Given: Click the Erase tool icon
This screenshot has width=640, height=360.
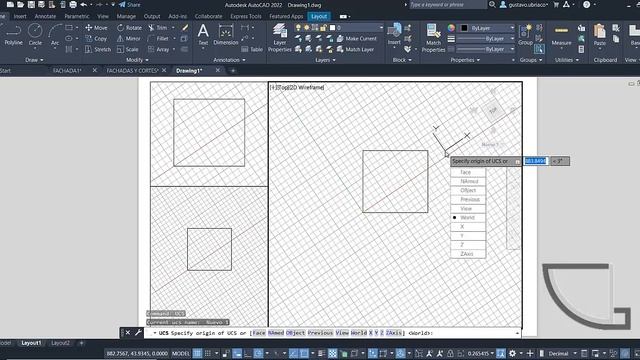Looking at the screenshot, I should pyautogui.click(x=184, y=27).
